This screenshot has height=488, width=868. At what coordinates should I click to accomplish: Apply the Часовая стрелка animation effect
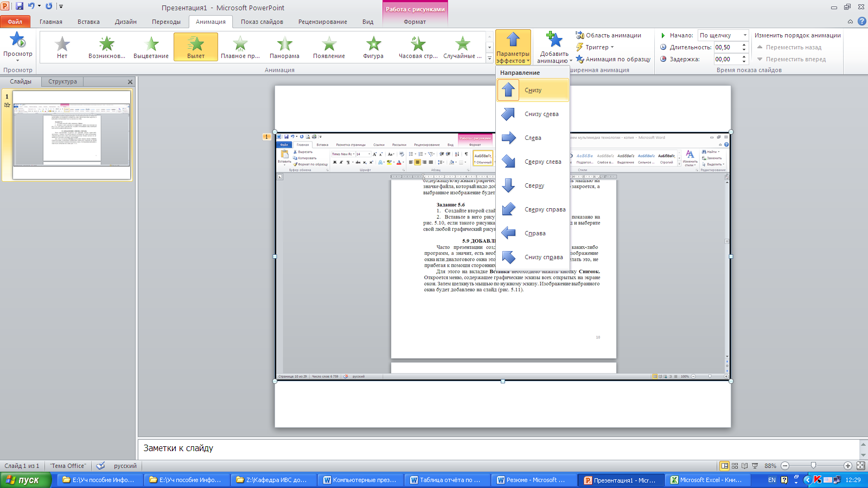[418, 47]
